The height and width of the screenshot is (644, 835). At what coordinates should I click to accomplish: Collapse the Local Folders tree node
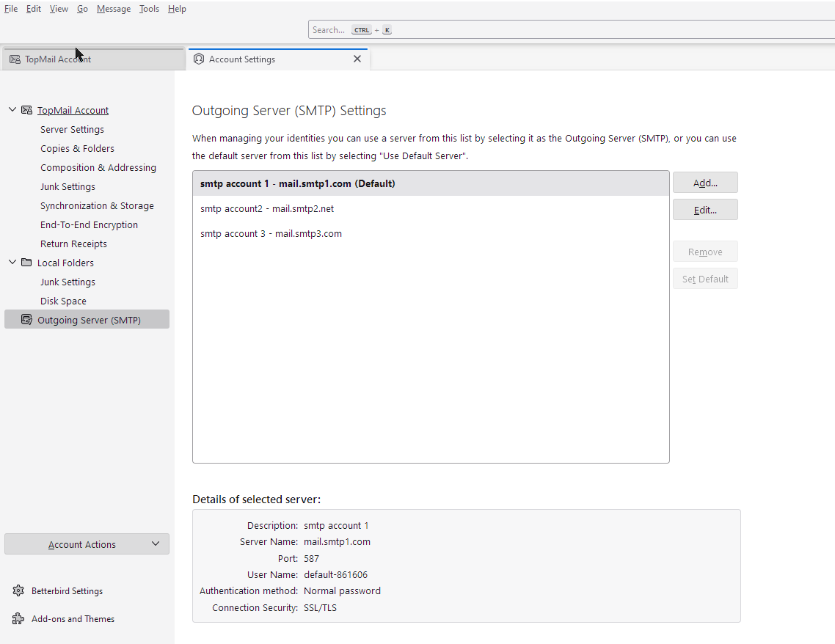point(12,263)
